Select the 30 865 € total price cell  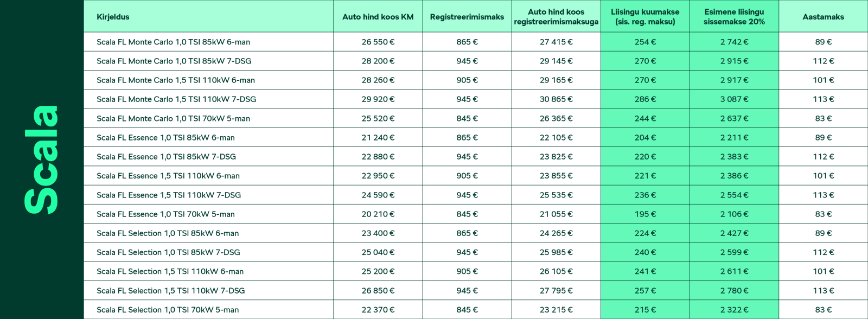click(x=556, y=99)
